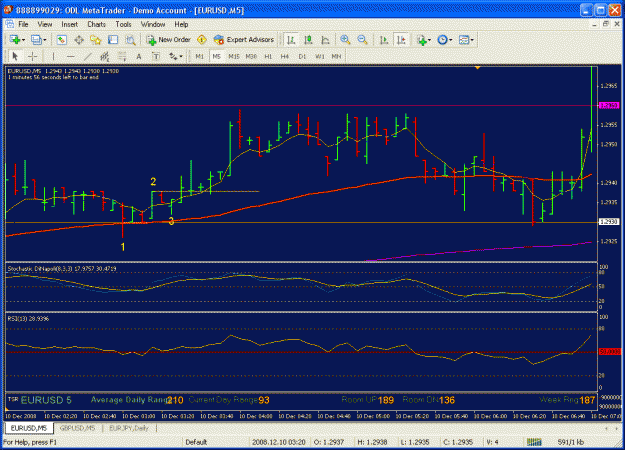Select the Cursor arrow tool
The height and width of the screenshot is (450, 625).
click(15, 57)
